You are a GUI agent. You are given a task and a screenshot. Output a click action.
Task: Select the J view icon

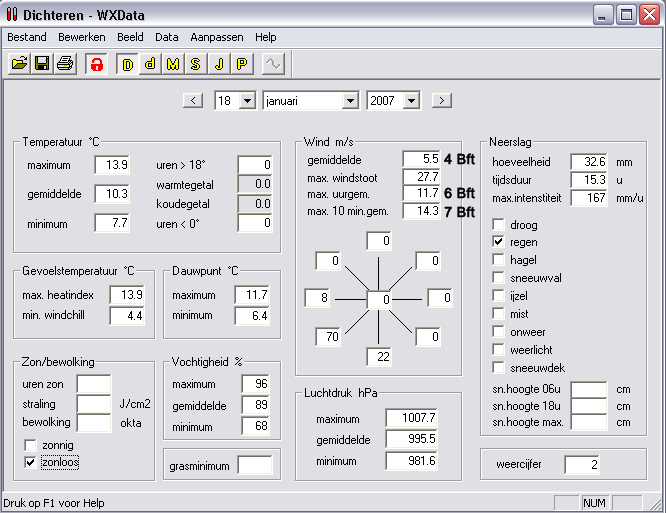click(x=219, y=64)
